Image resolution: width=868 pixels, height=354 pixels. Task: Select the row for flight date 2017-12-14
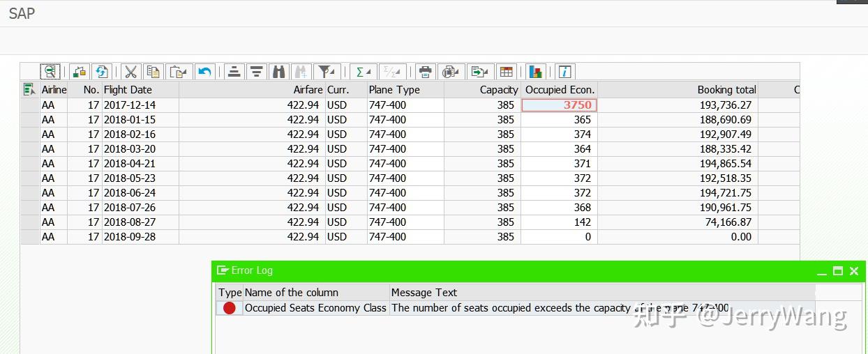coord(30,105)
